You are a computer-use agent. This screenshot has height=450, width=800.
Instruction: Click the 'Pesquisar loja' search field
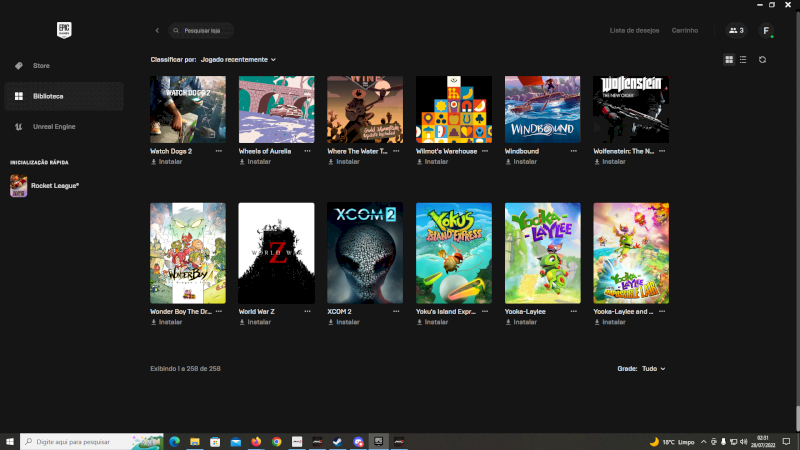pos(203,31)
